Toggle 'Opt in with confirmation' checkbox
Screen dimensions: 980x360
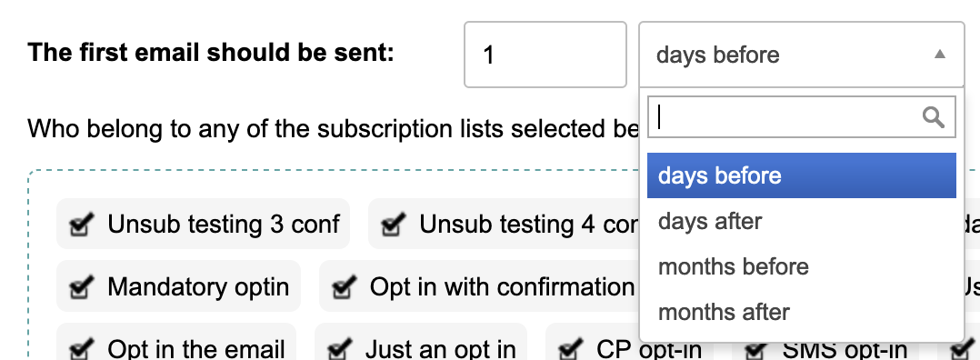(x=344, y=286)
